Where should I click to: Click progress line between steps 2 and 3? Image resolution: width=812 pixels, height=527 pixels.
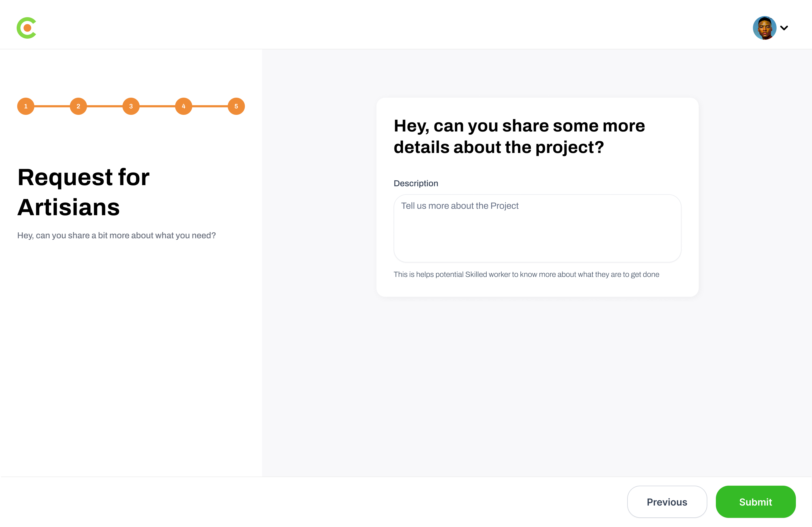(x=104, y=106)
